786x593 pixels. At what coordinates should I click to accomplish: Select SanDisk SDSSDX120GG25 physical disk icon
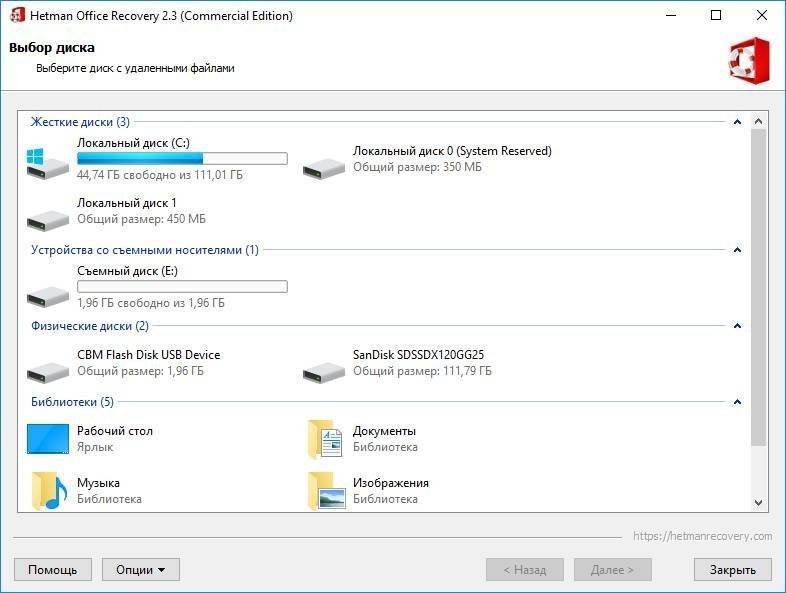coord(324,369)
